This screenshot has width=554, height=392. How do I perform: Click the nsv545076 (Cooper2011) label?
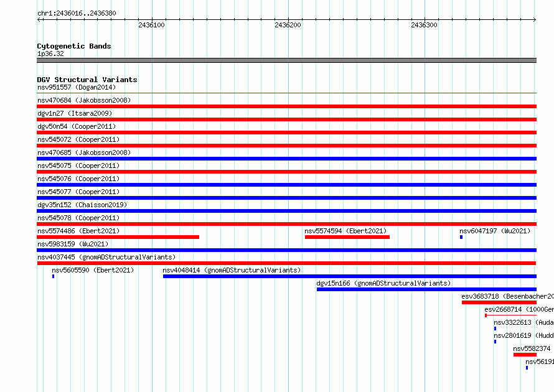point(78,179)
